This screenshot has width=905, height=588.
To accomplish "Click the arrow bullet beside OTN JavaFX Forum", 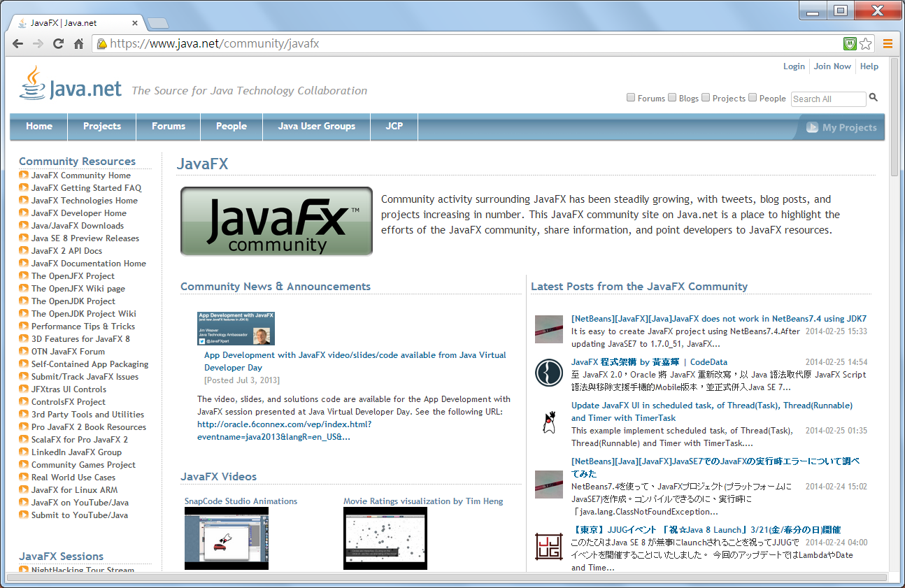I will point(24,352).
